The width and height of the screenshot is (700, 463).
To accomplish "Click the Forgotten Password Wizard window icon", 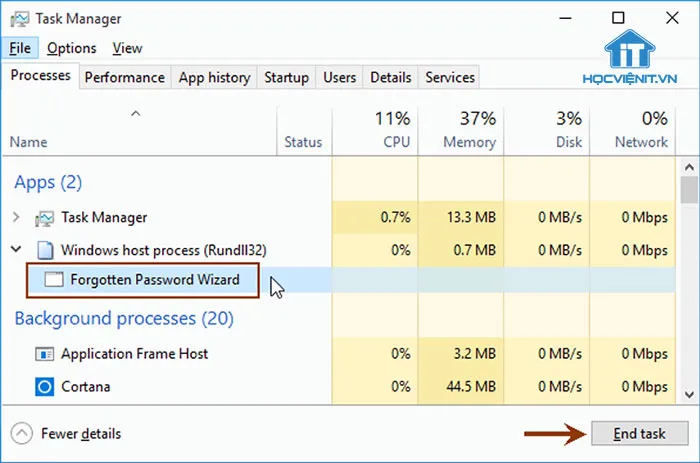I will pyautogui.click(x=54, y=280).
